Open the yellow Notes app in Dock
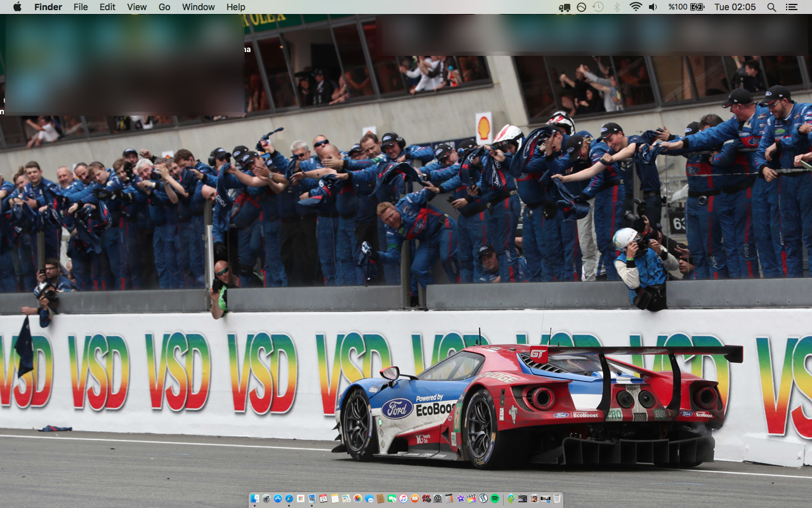812x508 pixels. [x=335, y=498]
